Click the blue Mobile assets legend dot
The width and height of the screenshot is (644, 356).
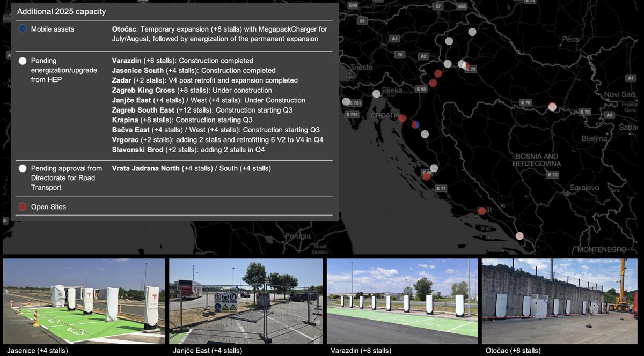pos(22,29)
